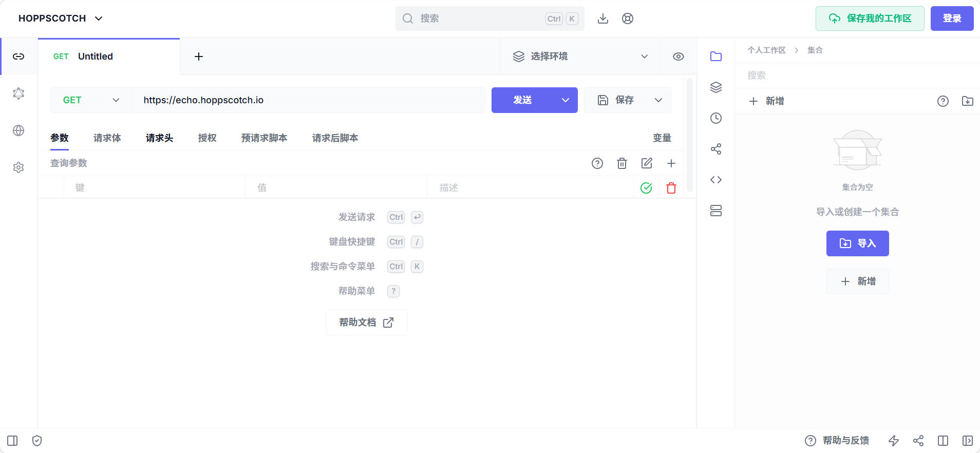The image size is (980, 453).
Task: Toggle the right collections sidebar
Action: [x=968, y=441]
